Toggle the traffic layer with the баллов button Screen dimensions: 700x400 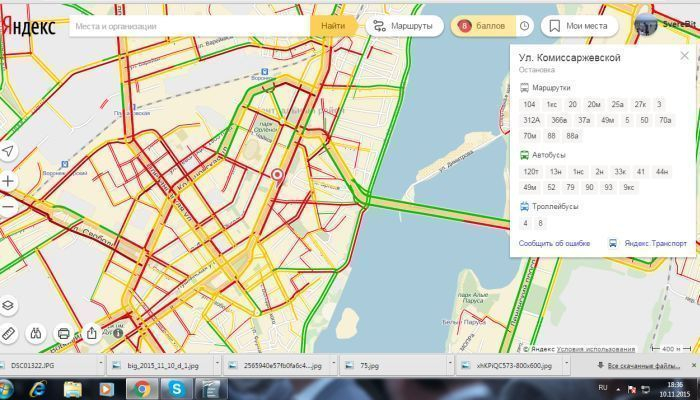pos(482,25)
